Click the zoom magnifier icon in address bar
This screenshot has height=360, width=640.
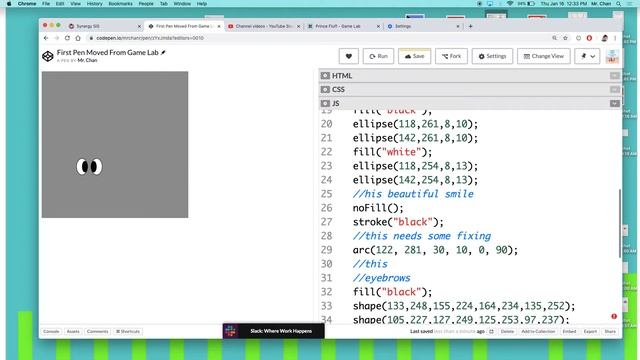click(x=554, y=38)
